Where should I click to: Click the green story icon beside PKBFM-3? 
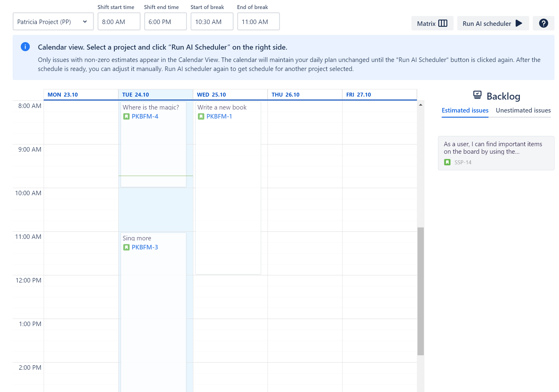(126, 247)
